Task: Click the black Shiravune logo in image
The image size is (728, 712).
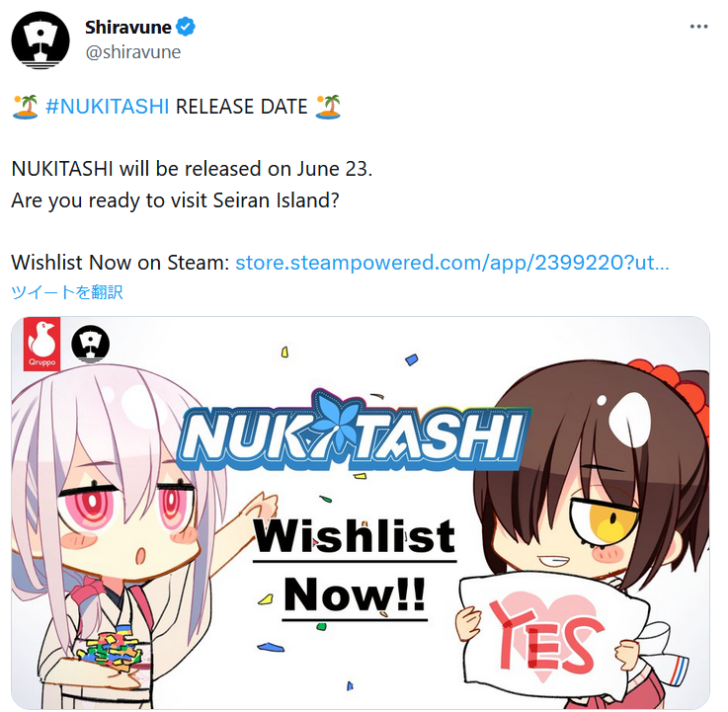Action: click(x=91, y=344)
